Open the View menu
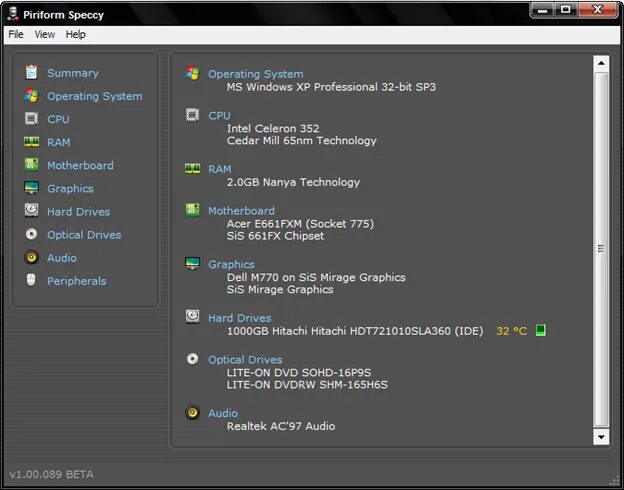This screenshot has height=490, width=624. click(45, 35)
